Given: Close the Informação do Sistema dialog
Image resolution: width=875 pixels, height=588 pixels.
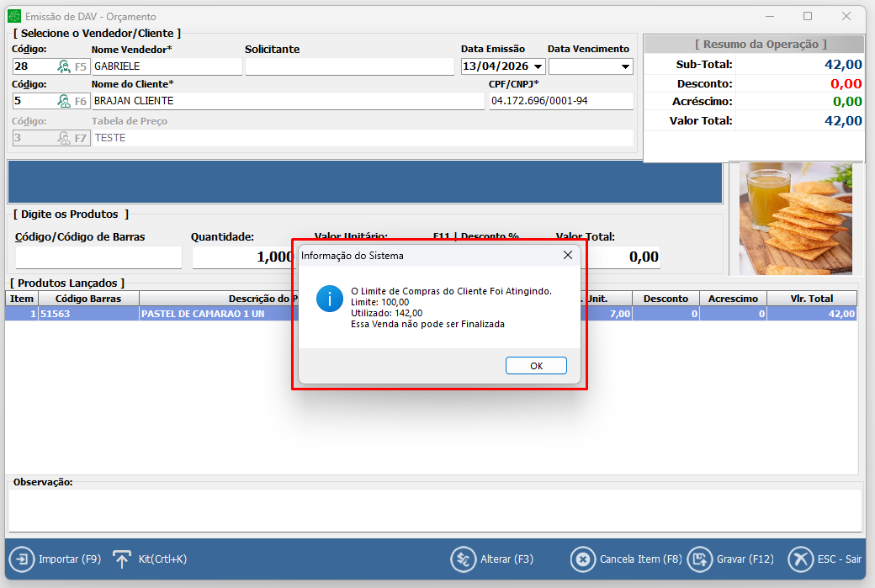Looking at the screenshot, I should point(568,255).
